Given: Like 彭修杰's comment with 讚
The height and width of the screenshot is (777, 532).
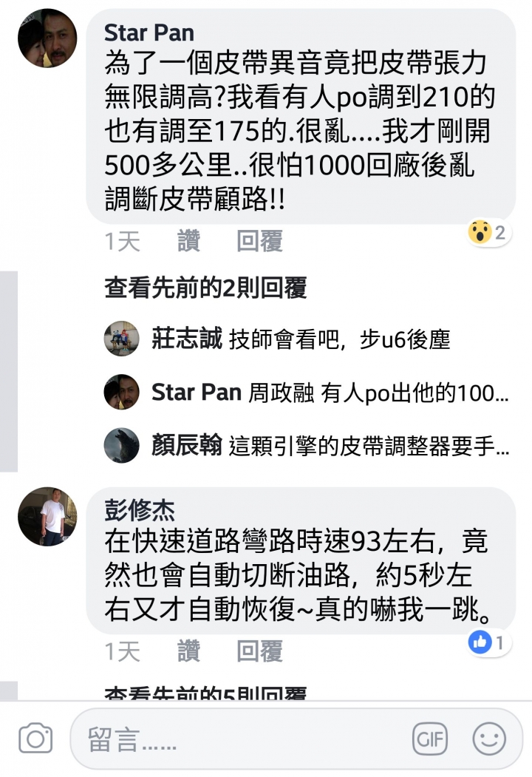Looking at the screenshot, I should pos(188,651).
